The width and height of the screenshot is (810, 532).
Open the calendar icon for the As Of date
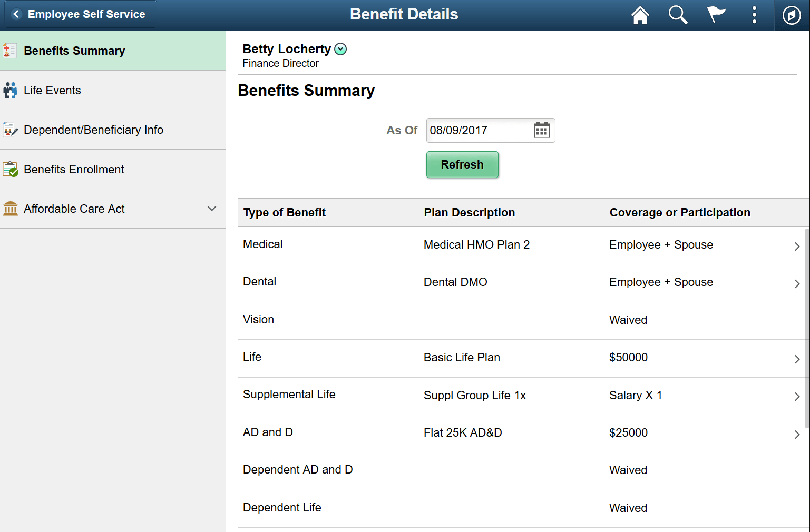(542, 130)
